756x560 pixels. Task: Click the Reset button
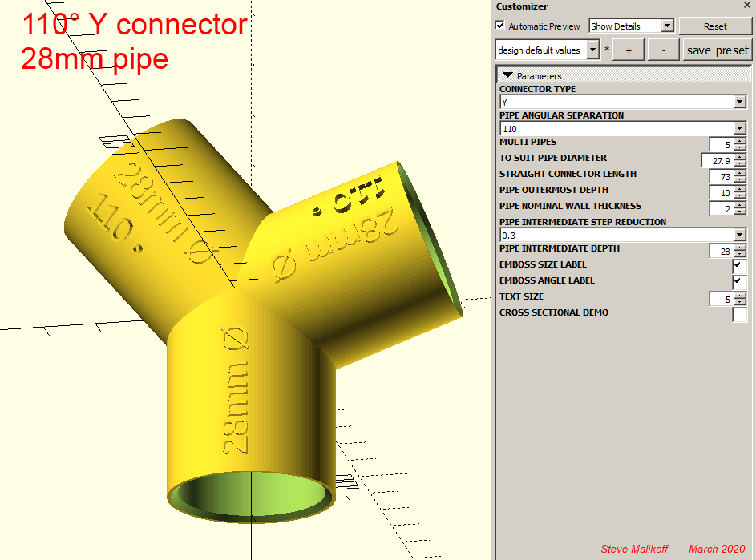pos(715,26)
